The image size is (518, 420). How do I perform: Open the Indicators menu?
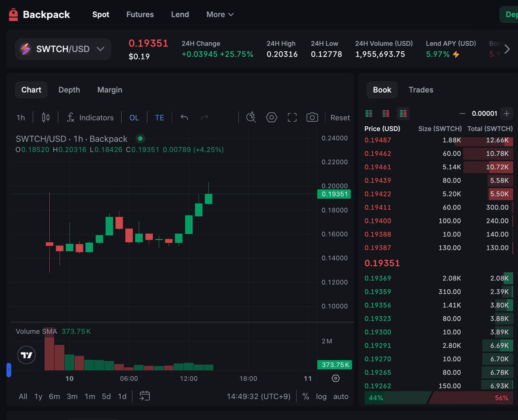coord(90,117)
